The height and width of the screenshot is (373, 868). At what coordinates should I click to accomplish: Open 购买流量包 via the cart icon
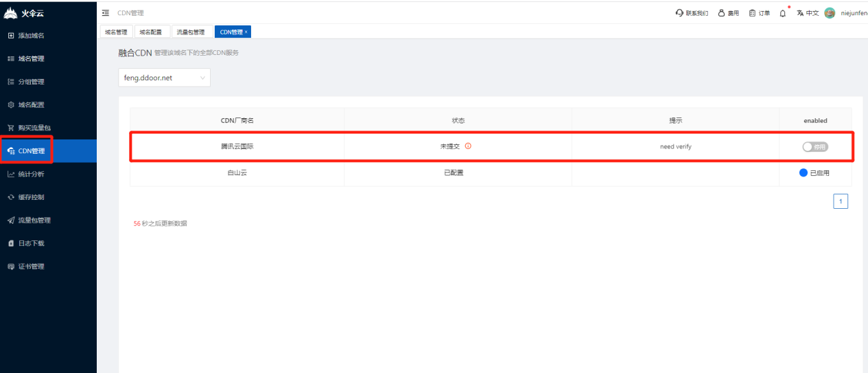coord(10,128)
